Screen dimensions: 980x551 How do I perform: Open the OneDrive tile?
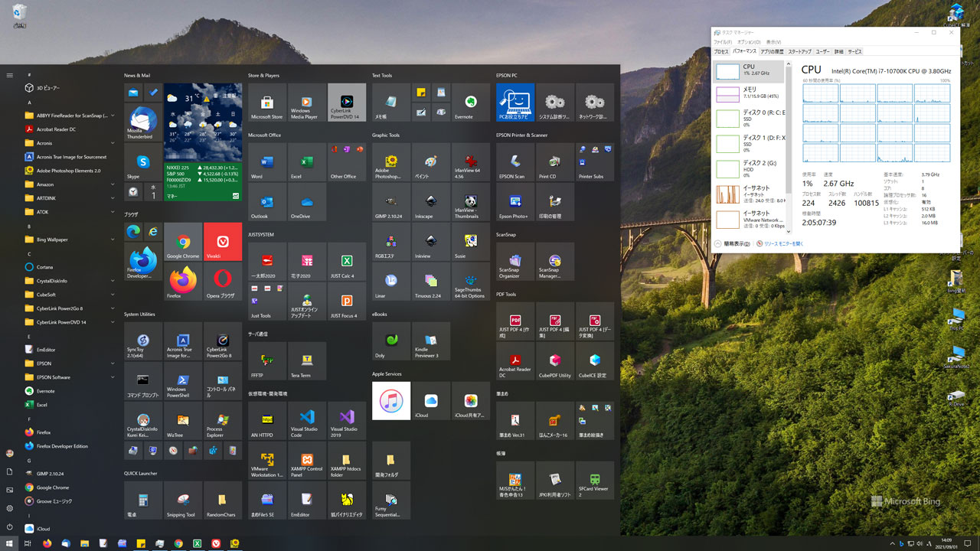coord(307,202)
